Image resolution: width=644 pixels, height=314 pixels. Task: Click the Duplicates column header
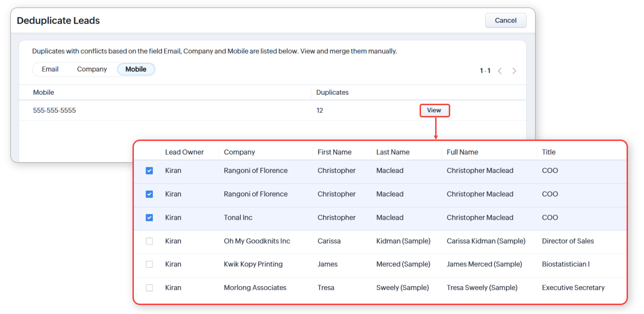coord(332,92)
